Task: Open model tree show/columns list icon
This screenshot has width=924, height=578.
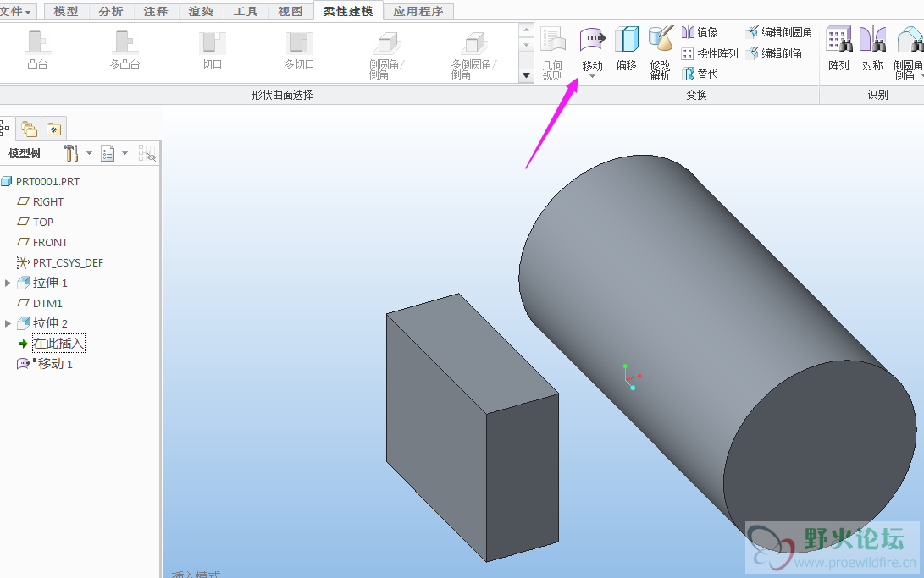Action: tap(108, 154)
